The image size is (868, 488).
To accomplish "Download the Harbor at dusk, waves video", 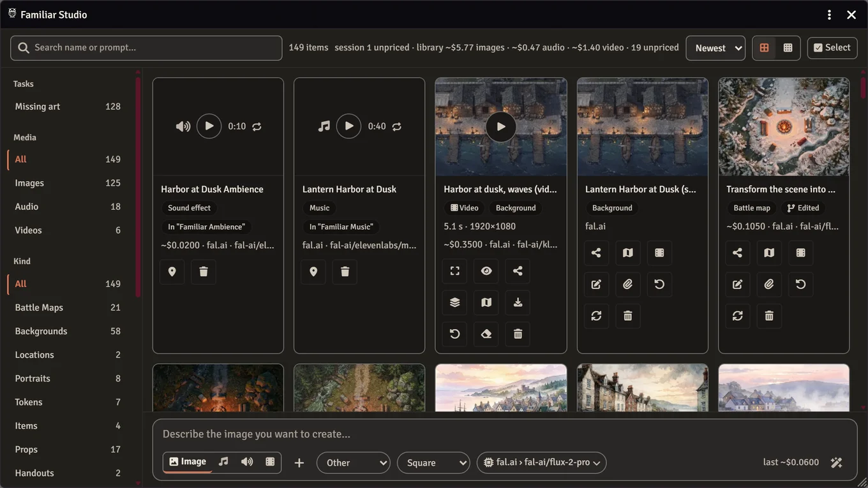I will 518,302.
